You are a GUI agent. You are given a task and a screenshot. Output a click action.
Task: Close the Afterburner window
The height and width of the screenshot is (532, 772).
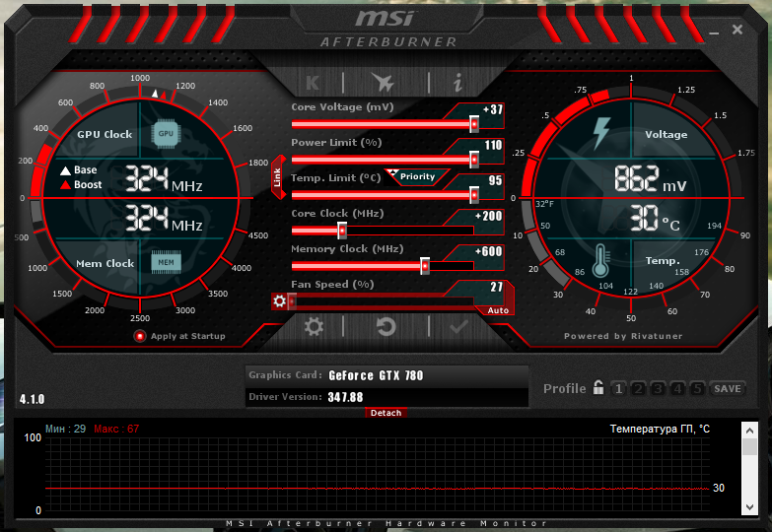coord(737,30)
